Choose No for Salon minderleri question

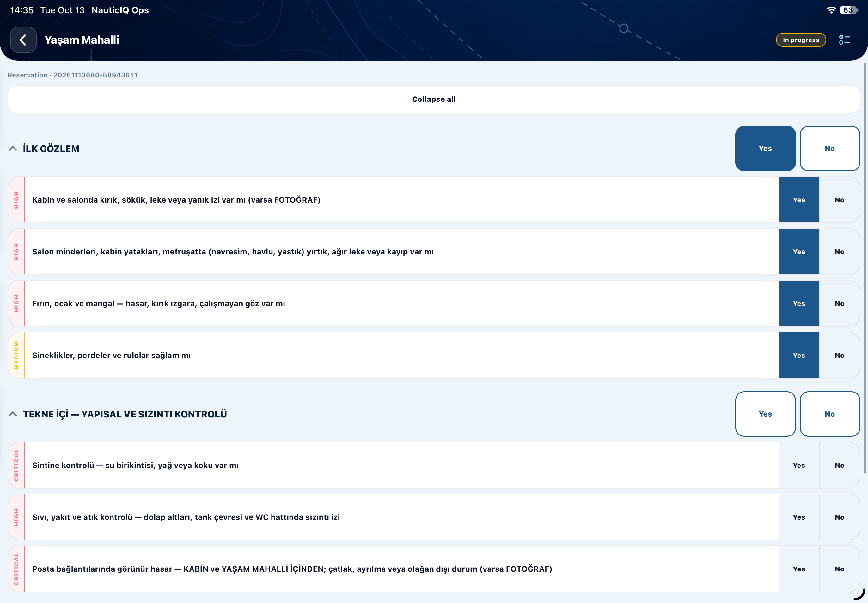(x=839, y=252)
